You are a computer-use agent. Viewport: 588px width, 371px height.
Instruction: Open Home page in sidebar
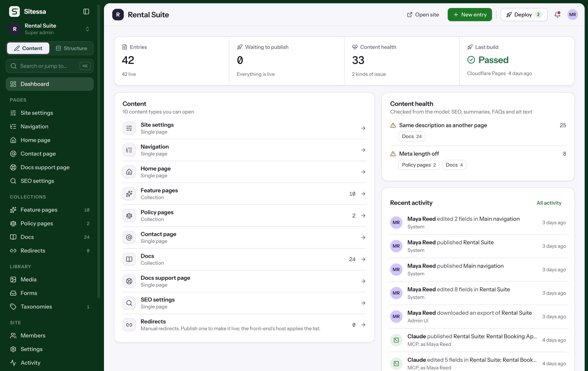tap(50, 140)
